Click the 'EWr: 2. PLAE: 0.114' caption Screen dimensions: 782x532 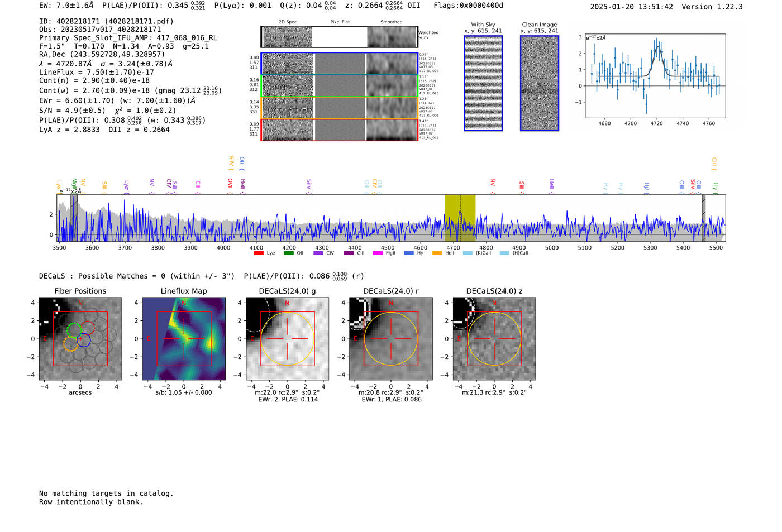[x=288, y=399]
